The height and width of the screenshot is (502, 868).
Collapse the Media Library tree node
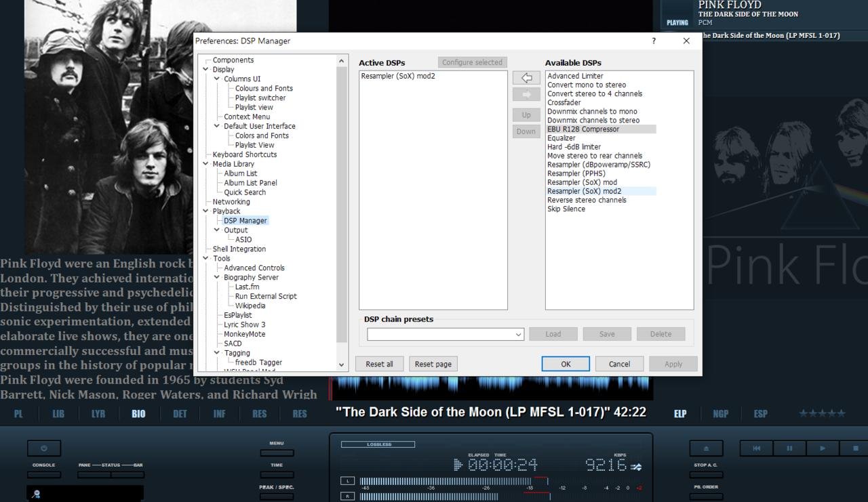(205, 164)
